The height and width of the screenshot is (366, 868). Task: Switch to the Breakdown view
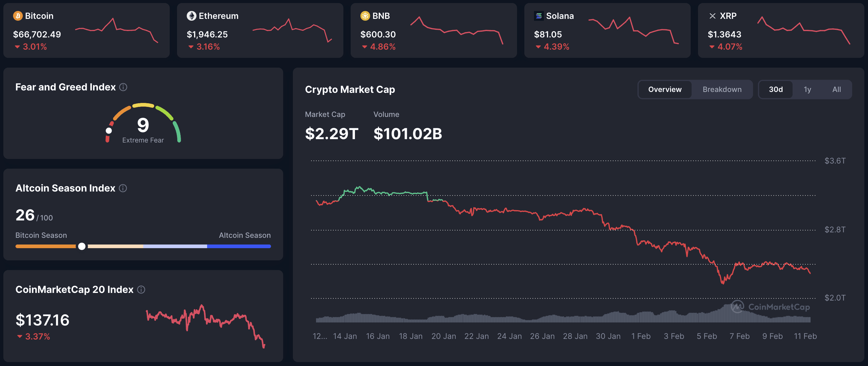[x=722, y=90]
